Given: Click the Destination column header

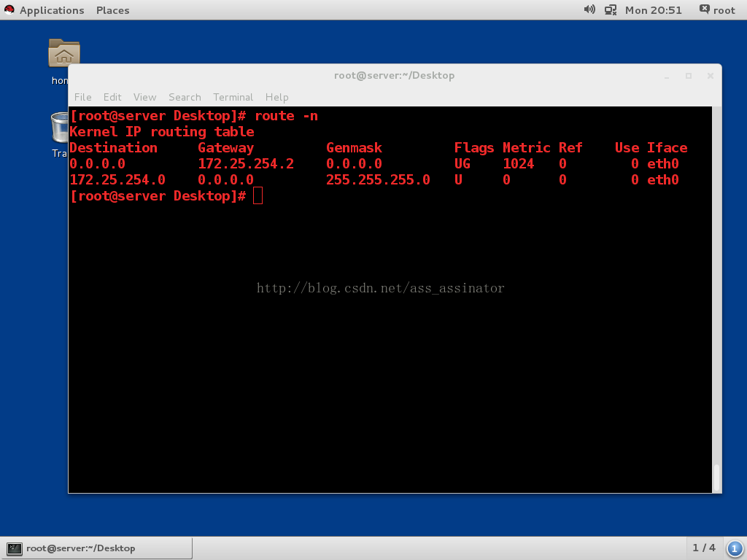Looking at the screenshot, I should point(113,147).
